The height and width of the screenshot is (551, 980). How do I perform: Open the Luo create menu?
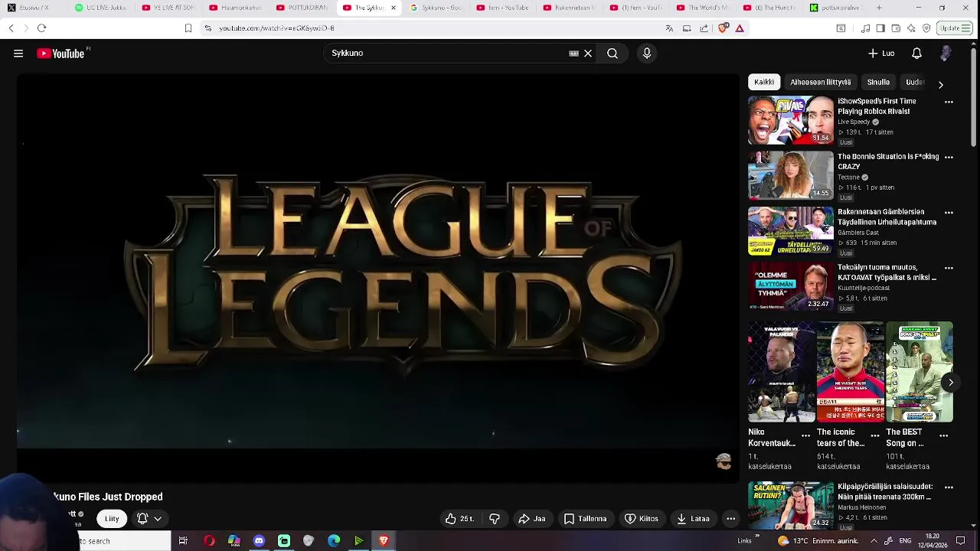tap(881, 54)
